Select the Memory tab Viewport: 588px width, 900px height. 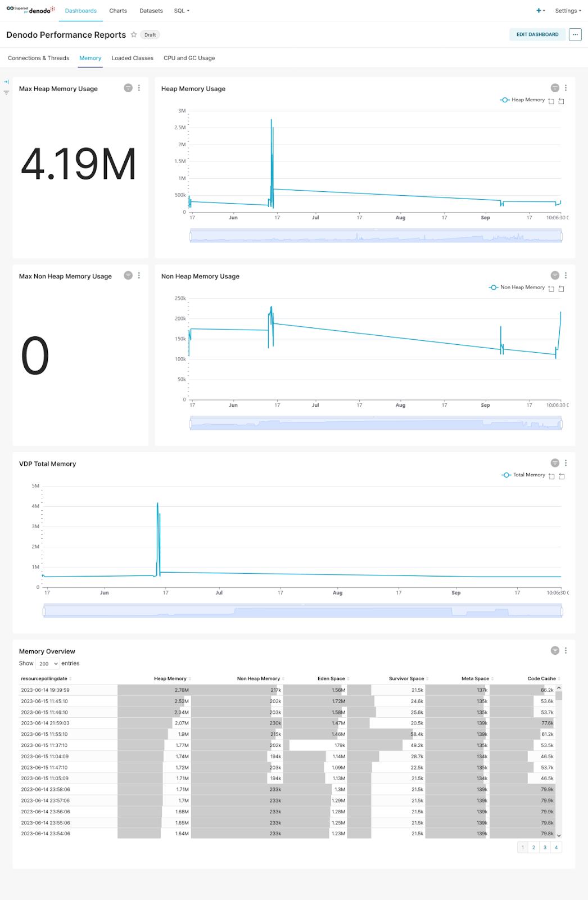[90, 58]
